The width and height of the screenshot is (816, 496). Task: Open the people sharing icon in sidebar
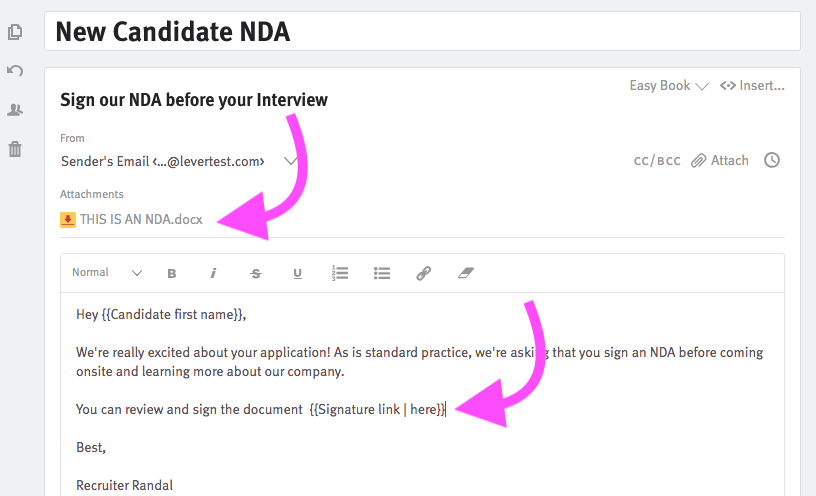[x=15, y=110]
